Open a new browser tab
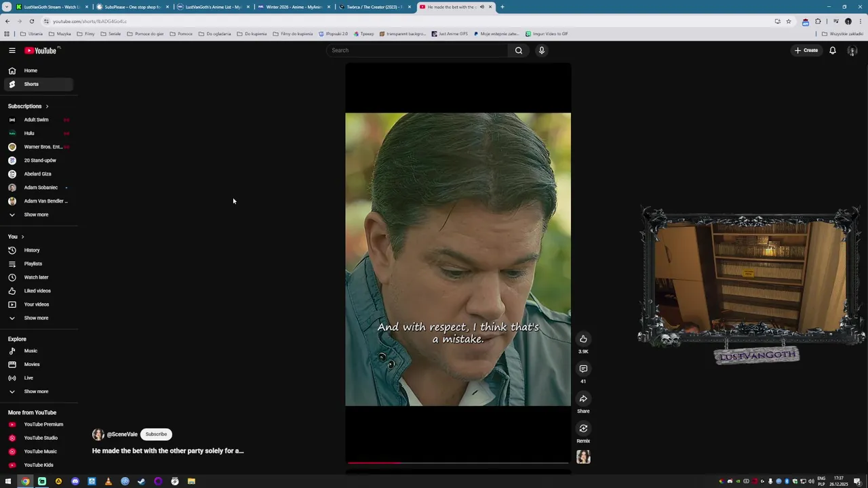Image resolution: width=868 pixels, height=488 pixels. tap(502, 7)
